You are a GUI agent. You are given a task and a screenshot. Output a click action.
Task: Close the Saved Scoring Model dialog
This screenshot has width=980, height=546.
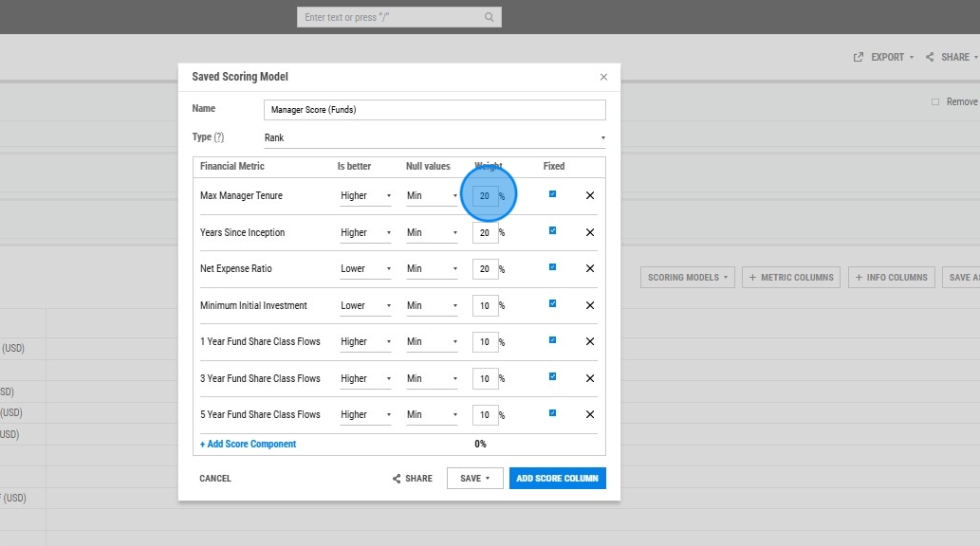603,77
